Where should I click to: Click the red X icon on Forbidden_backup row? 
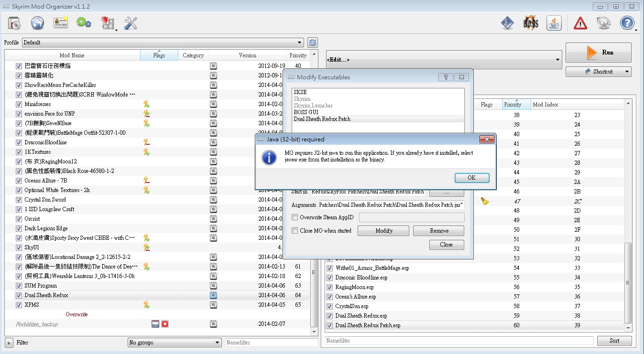coord(165,324)
